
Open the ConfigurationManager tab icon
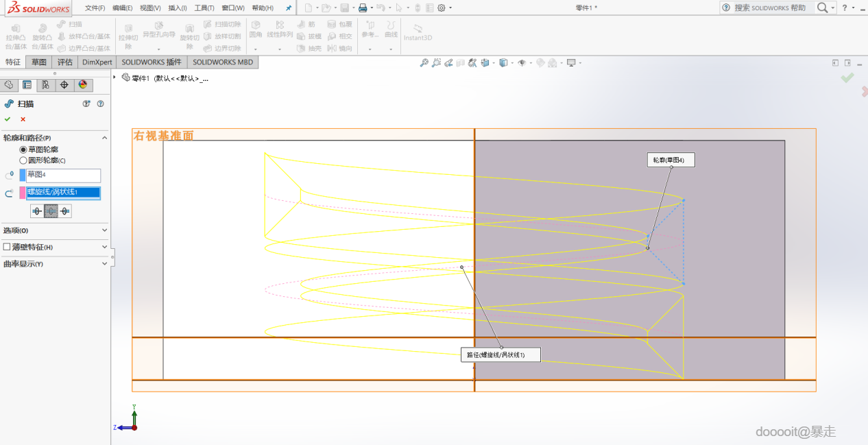coord(45,85)
